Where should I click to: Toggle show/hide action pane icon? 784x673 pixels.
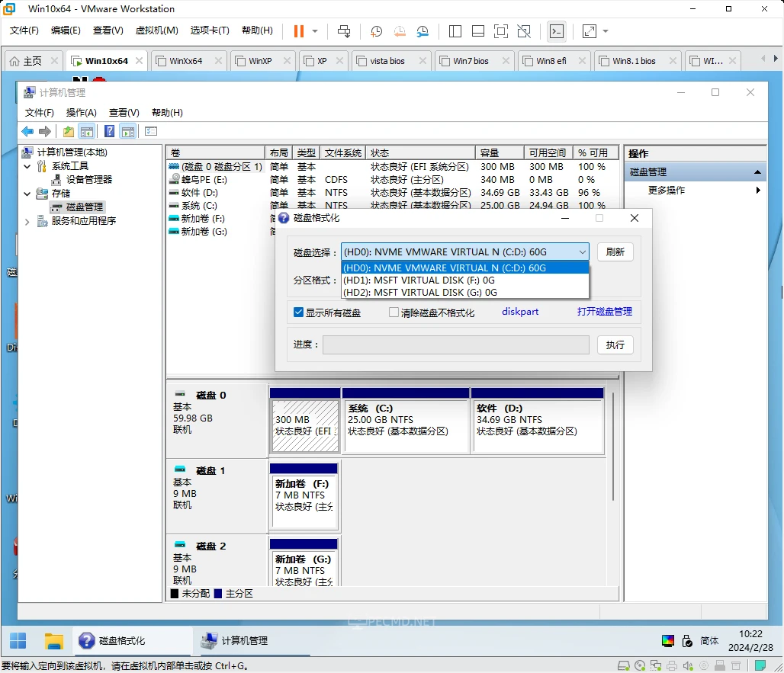pos(128,131)
